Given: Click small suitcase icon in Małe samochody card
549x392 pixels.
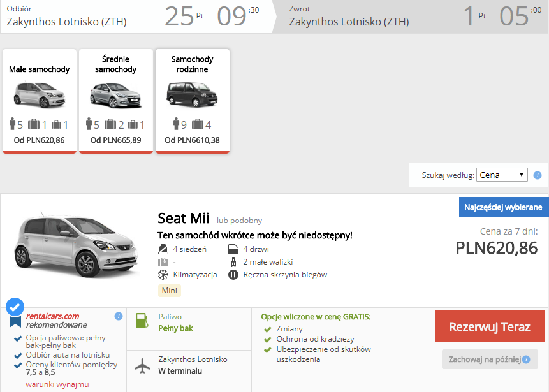Looking at the screenshot, I should (x=56, y=124).
